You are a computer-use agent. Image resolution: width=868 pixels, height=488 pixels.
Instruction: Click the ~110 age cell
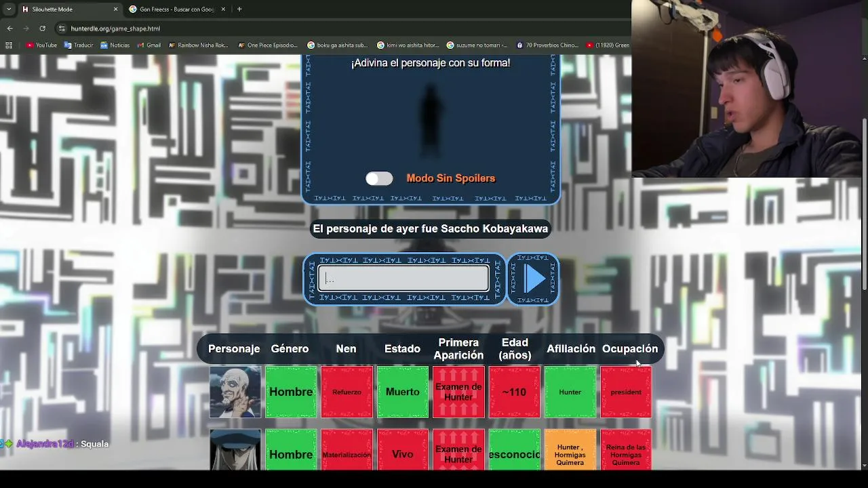pos(514,392)
